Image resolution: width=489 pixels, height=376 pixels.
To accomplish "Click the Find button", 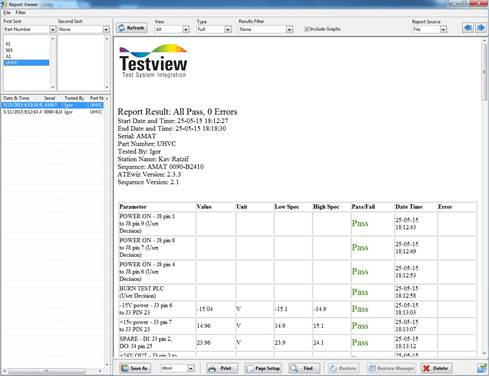I will (304, 368).
